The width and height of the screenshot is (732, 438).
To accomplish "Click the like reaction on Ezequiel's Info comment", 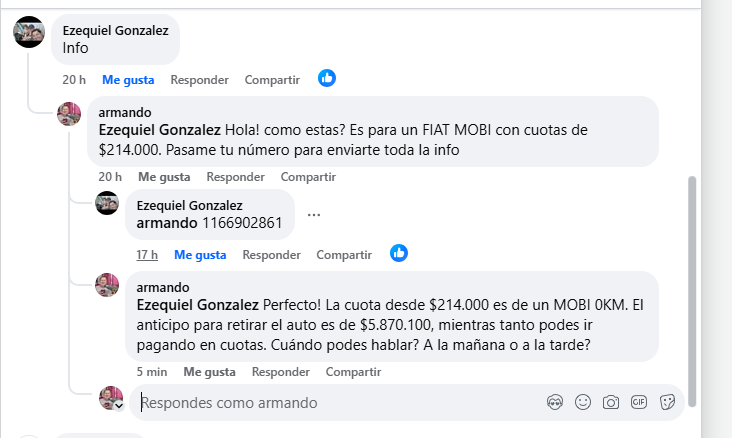I will click(327, 78).
